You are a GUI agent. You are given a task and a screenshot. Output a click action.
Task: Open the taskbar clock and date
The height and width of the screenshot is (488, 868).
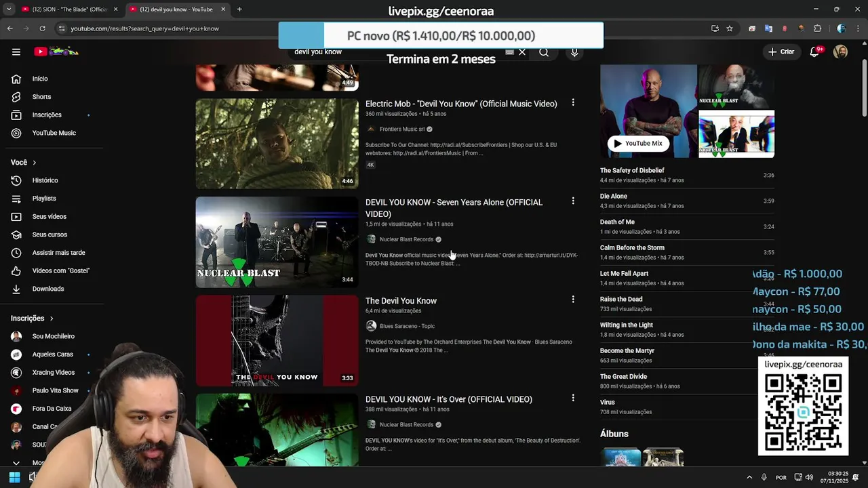[x=834, y=477]
